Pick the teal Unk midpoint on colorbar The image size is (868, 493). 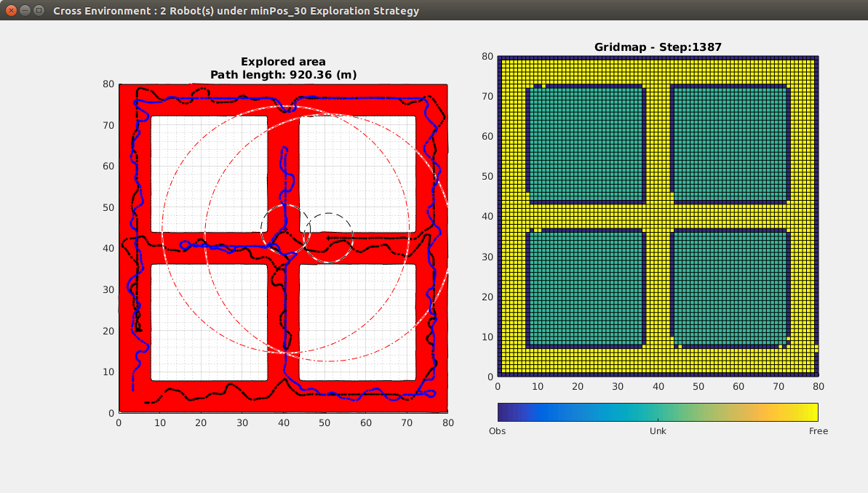click(658, 412)
